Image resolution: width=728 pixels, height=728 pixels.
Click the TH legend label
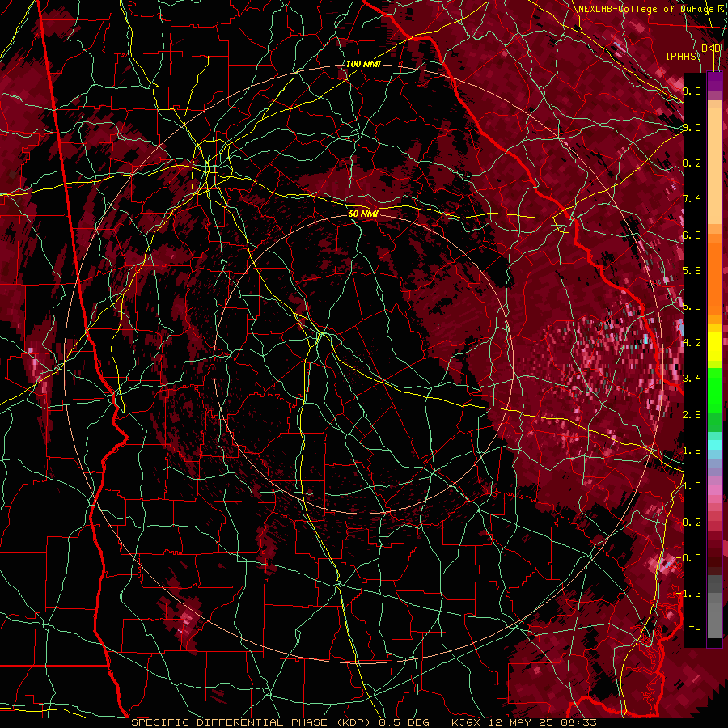tap(695, 630)
